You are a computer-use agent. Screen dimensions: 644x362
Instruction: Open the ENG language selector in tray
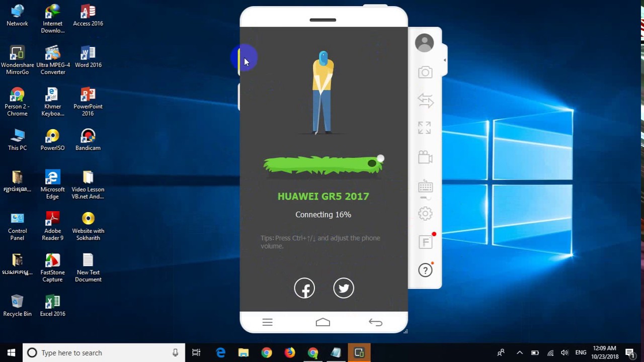[581, 353]
